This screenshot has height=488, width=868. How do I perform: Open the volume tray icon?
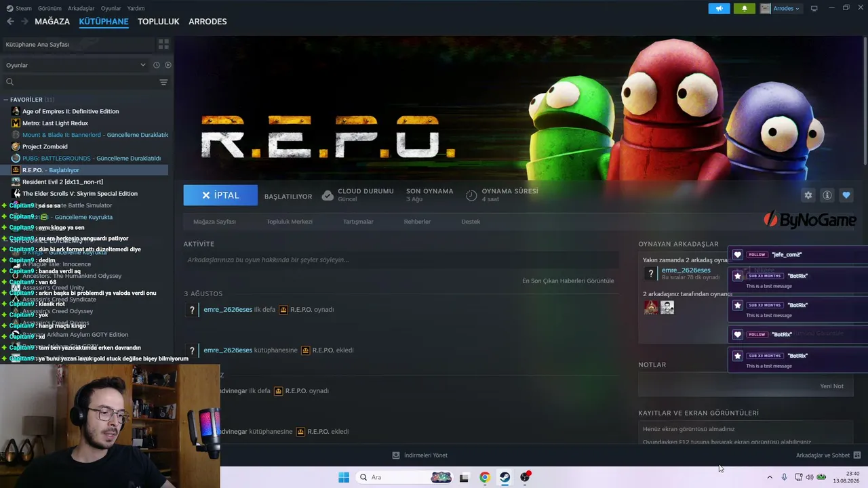tap(810, 477)
